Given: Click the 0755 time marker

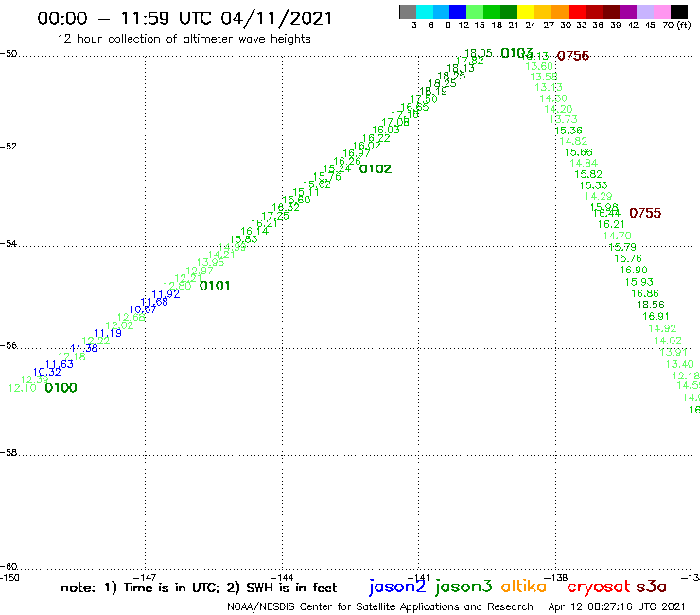Looking at the screenshot, I should (x=645, y=213).
